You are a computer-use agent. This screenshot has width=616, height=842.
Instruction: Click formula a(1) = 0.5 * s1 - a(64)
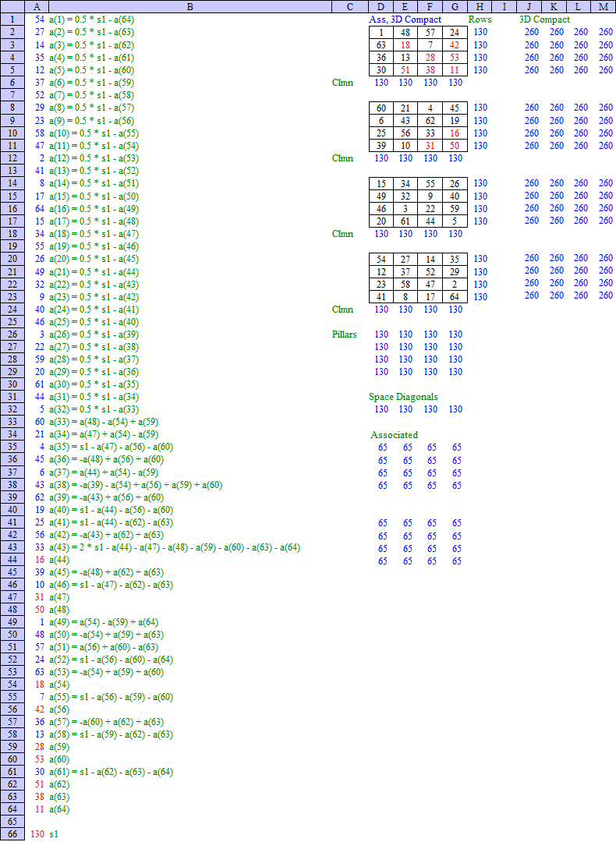coord(91,19)
